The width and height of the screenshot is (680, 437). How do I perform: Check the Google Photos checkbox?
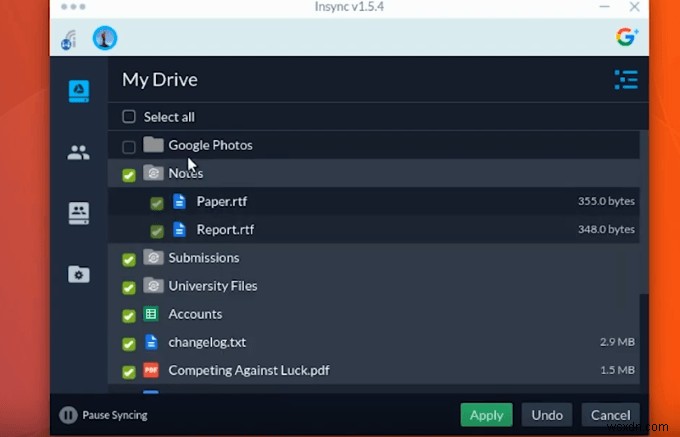(x=129, y=147)
